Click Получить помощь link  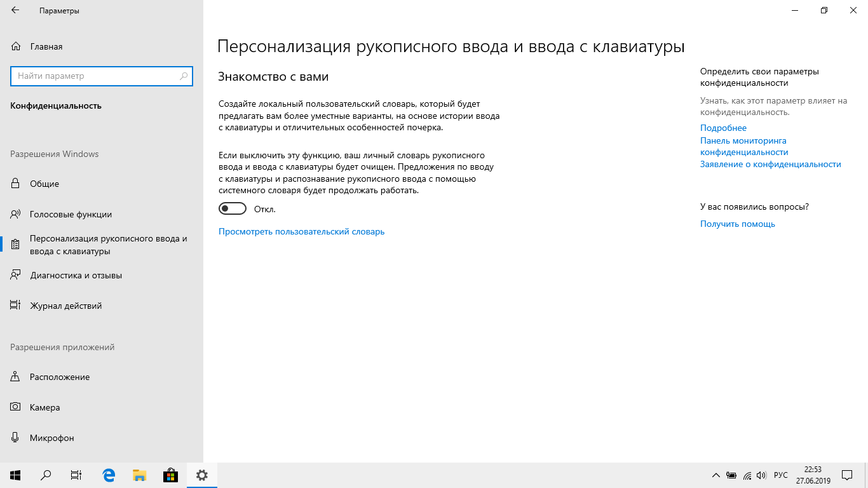pos(737,224)
